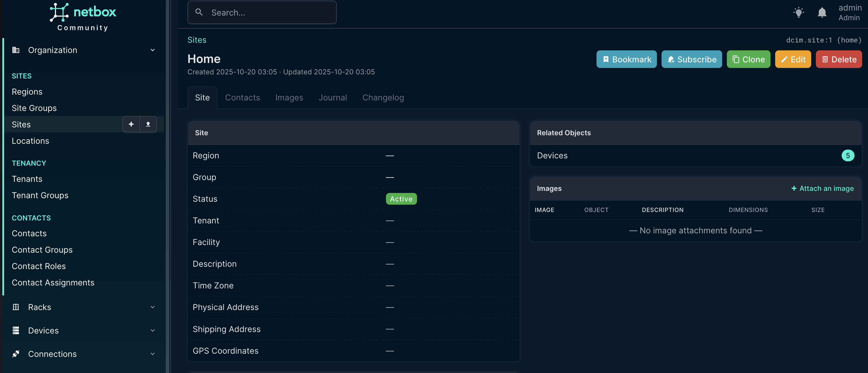Toggle light/dark color mode
Screen dimensions: 868x373
[x=798, y=13]
